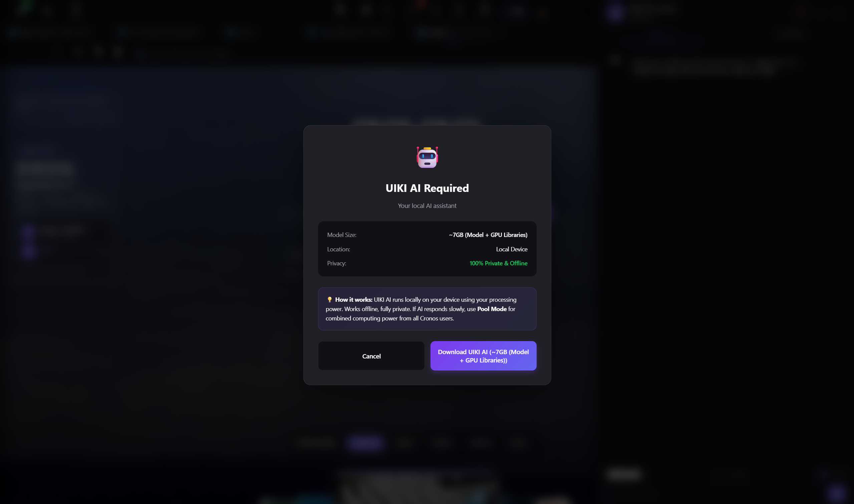This screenshot has height=504, width=854.
Task: Click the Local Device location value
Action: point(511,249)
